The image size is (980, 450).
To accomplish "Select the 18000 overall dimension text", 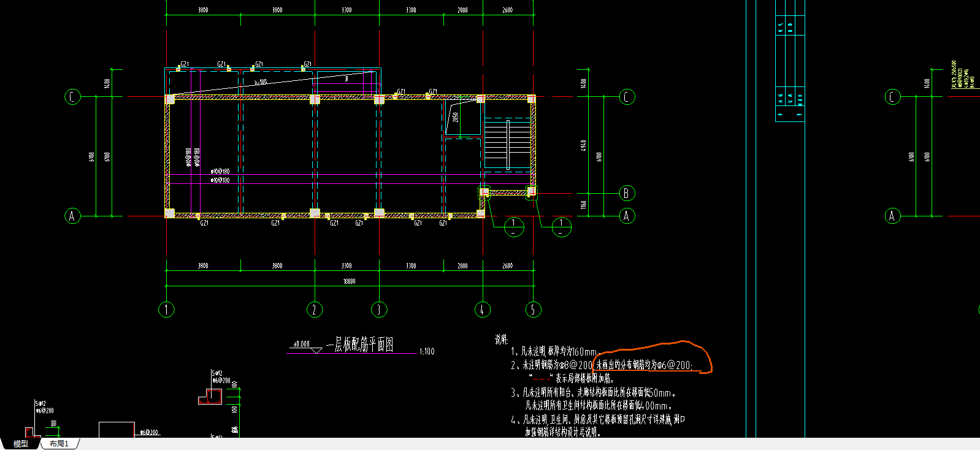I will (x=349, y=281).
